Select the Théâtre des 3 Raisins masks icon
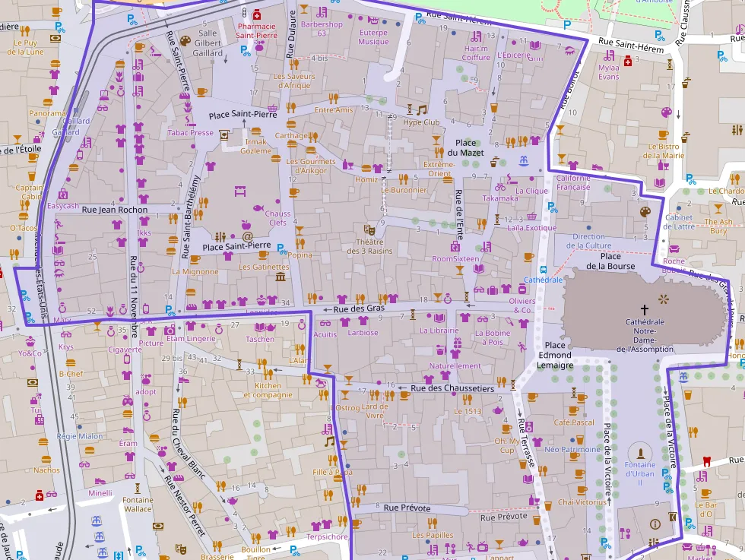Viewport: 745px width, 560px height. [370, 229]
